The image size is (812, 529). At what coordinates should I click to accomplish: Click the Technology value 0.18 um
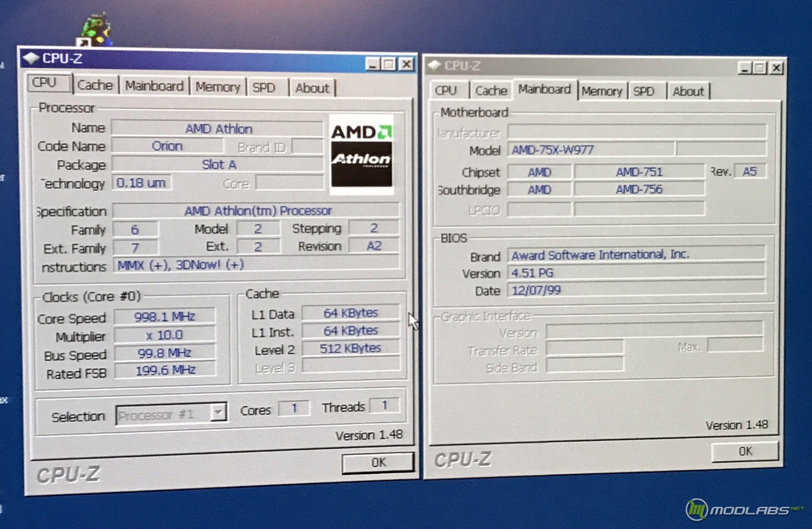click(141, 183)
